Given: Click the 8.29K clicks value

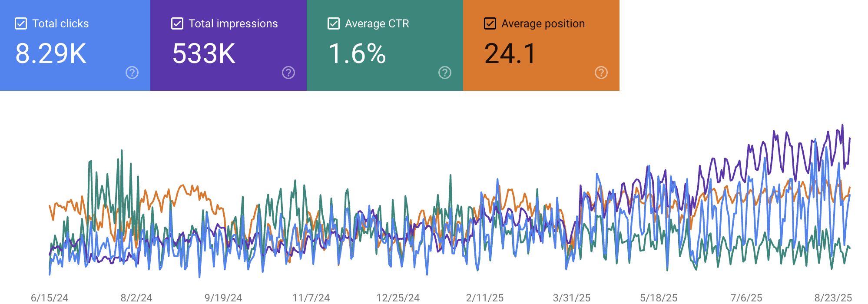Looking at the screenshot, I should pos(51,54).
